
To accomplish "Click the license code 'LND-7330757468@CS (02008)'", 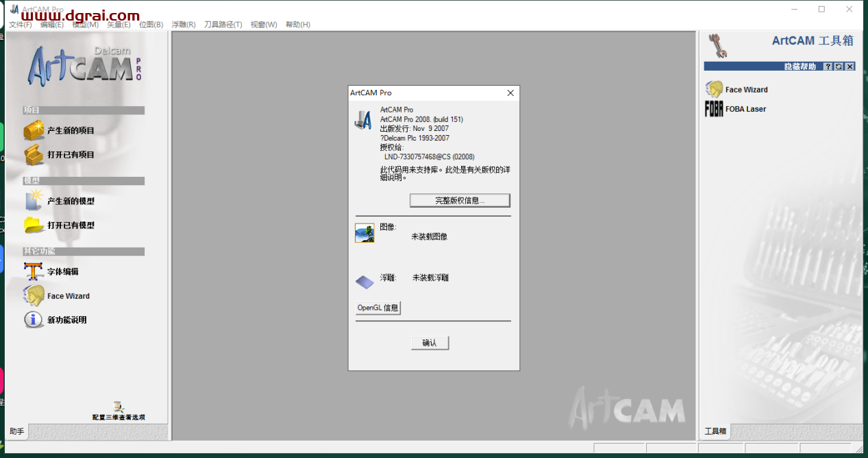I will (x=429, y=156).
